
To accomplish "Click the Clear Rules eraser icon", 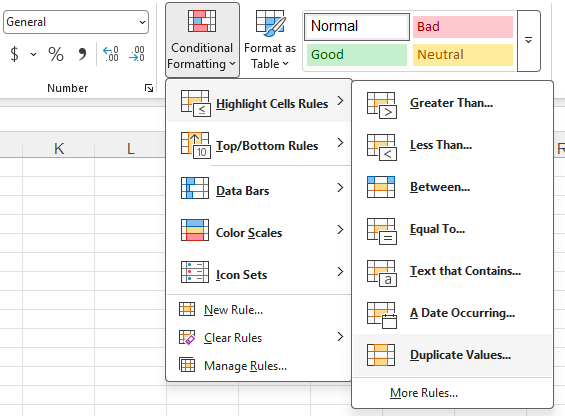I will (x=187, y=337).
